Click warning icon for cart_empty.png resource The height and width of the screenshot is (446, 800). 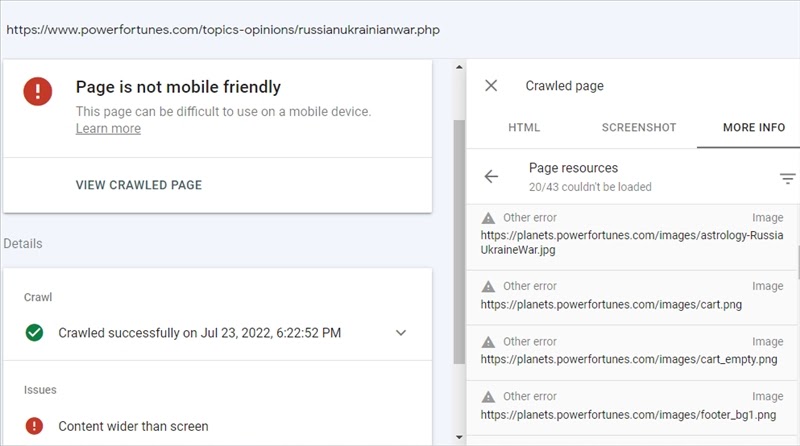(x=488, y=342)
